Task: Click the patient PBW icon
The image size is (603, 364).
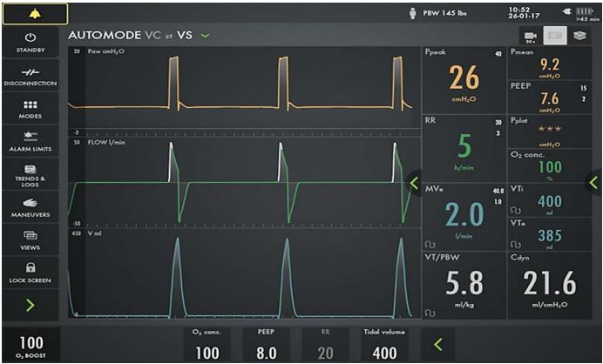Action: (x=413, y=13)
